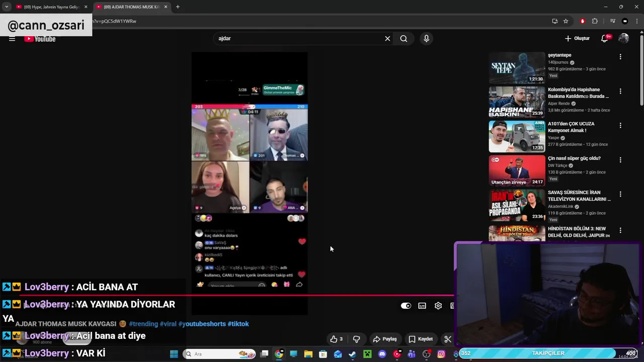The height and width of the screenshot is (362, 644).
Task: Open the Windows Start button
Action: coord(174,354)
